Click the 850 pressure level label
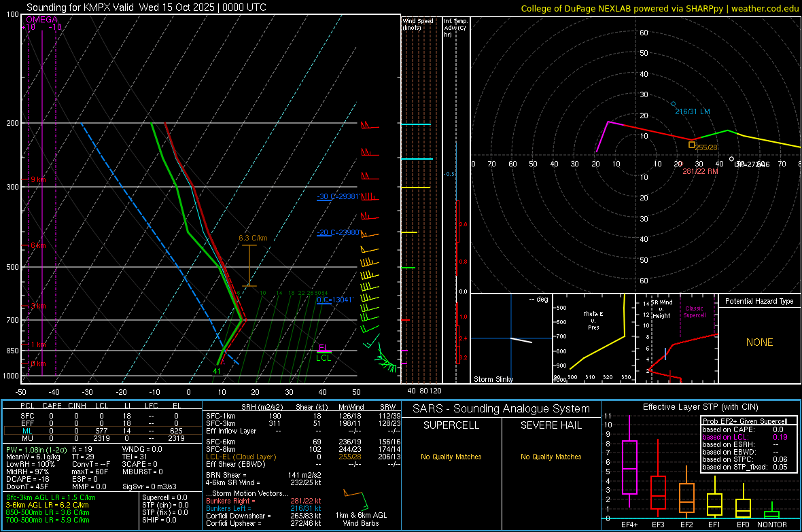This screenshot has width=802, height=532. pyautogui.click(x=12, y=351)
